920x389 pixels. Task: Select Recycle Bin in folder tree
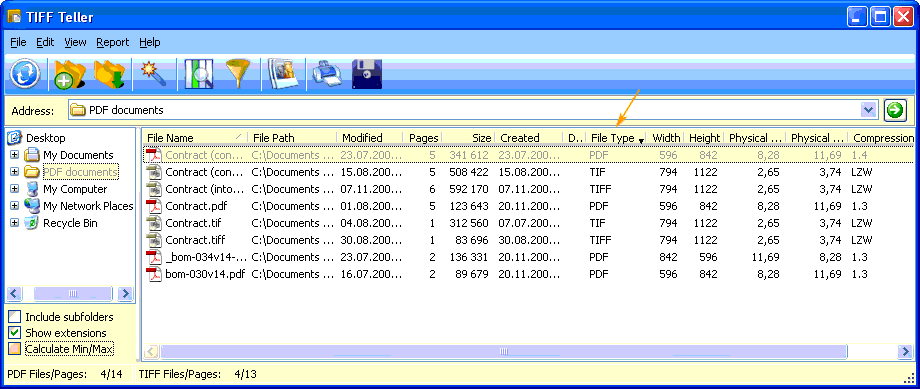(70, 223)
